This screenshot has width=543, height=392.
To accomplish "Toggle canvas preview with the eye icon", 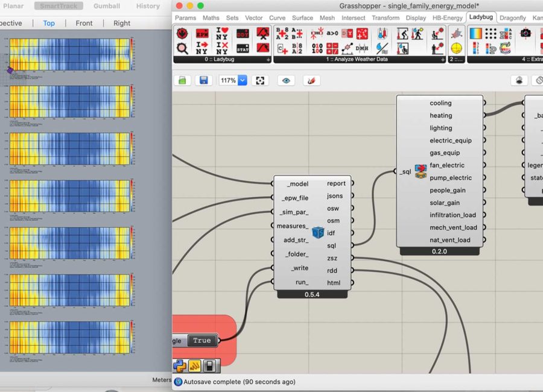I will pyautogui.click(x=286, y=81).
